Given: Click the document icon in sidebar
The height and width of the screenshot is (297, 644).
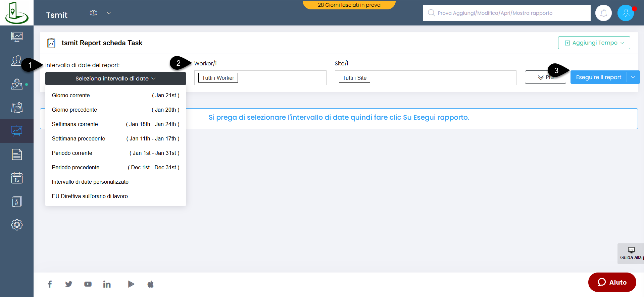Looking at the screenshot, I should coord(17,155).
